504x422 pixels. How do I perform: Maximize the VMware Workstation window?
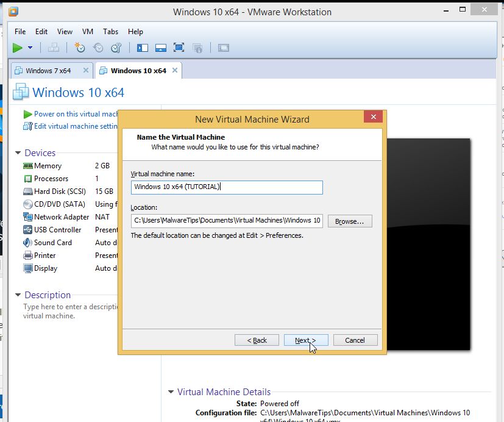coord(462,9)
